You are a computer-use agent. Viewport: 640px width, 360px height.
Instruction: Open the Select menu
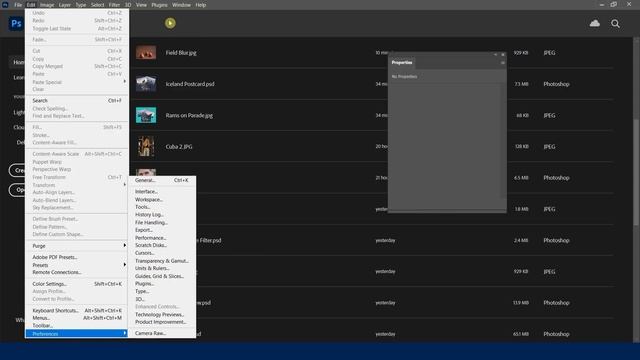tap(97, 5)
